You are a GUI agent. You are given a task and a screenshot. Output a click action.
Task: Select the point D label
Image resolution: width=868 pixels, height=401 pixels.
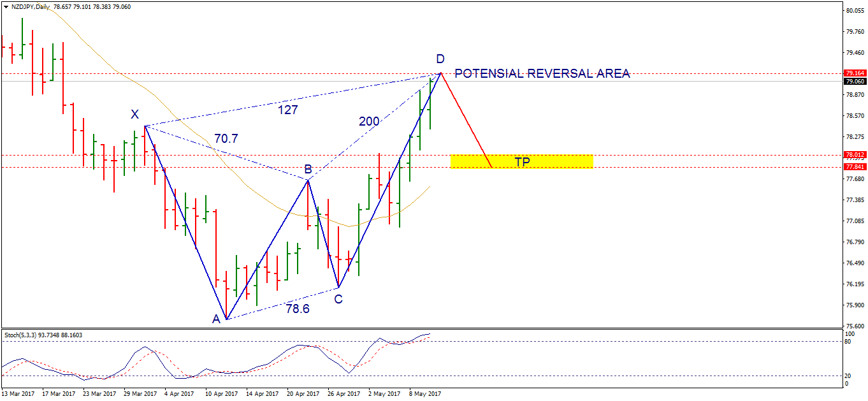pyautogui.click(x=440, y=59)
